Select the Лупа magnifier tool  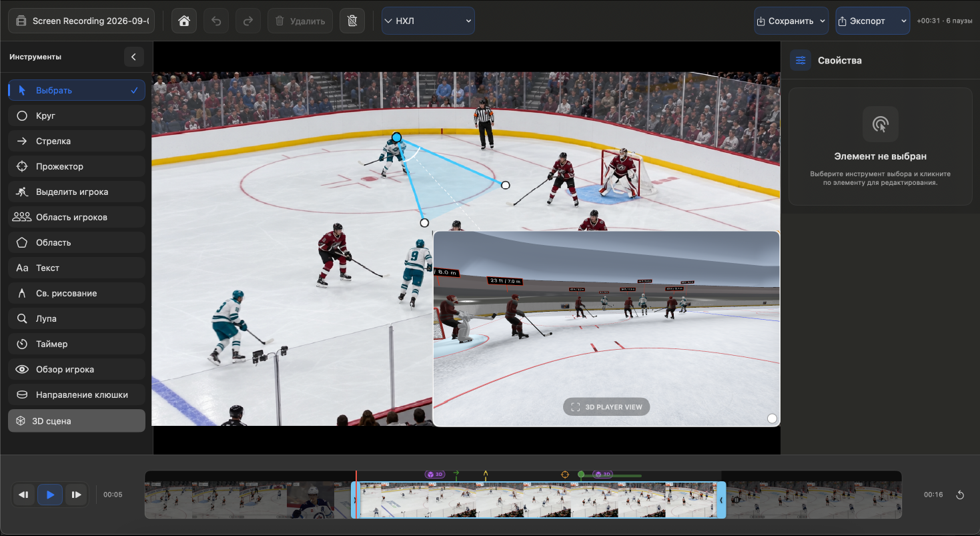77,318
